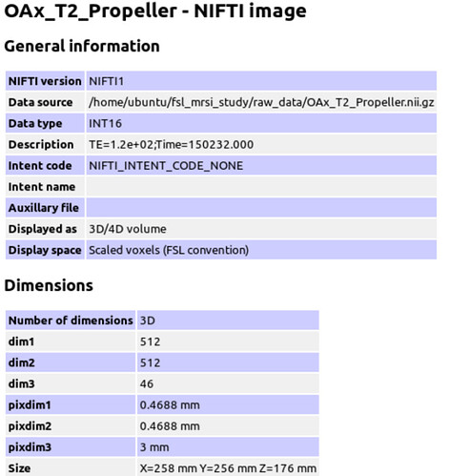The image size is (449, 476).
Task: Click the pixdim2 row label
Action: (30, 426)
